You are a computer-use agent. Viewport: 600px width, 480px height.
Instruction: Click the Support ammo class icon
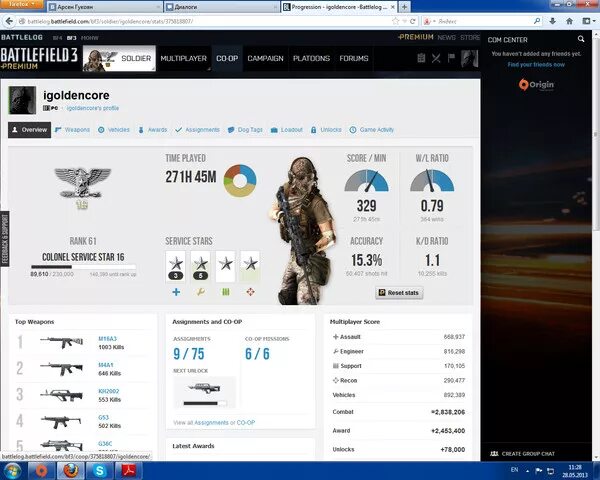pos(226,292)
